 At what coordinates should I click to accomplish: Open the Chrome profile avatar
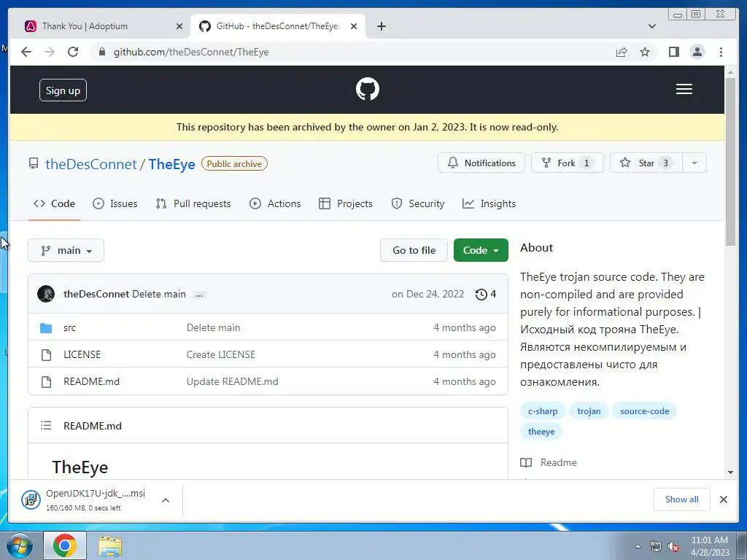(697, 52)
